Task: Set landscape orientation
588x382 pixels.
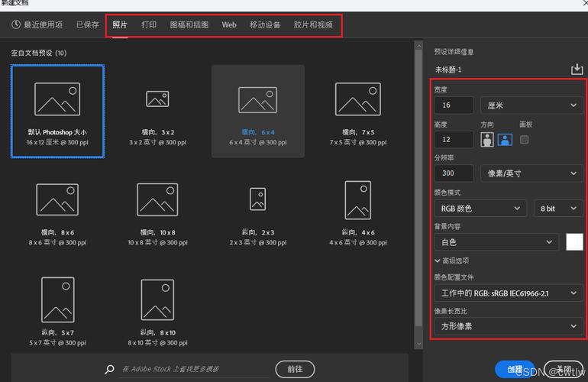Action: pyautogui.click(x=505, y=140)
